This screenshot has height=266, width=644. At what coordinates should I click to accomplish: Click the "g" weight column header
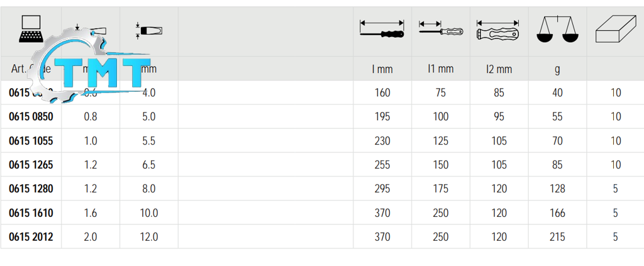557,70
